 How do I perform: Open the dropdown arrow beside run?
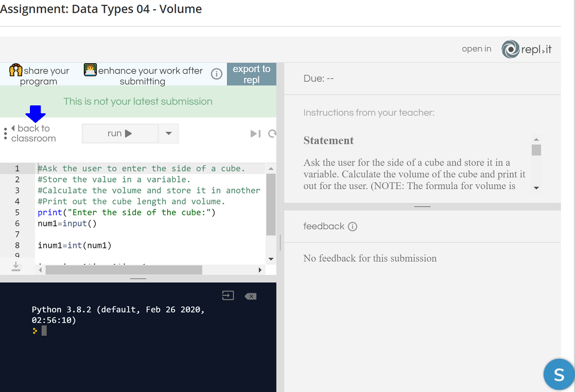point(169,133)
